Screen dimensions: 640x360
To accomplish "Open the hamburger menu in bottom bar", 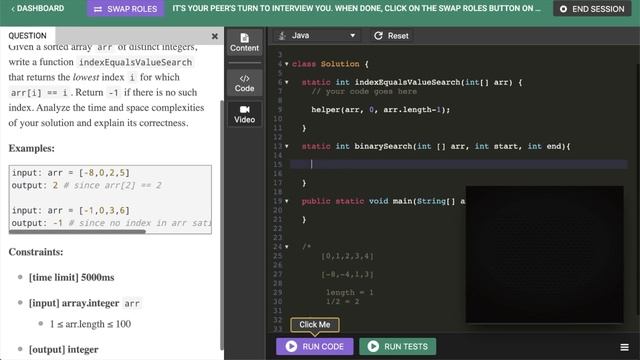I will click(x=624, y=347).
